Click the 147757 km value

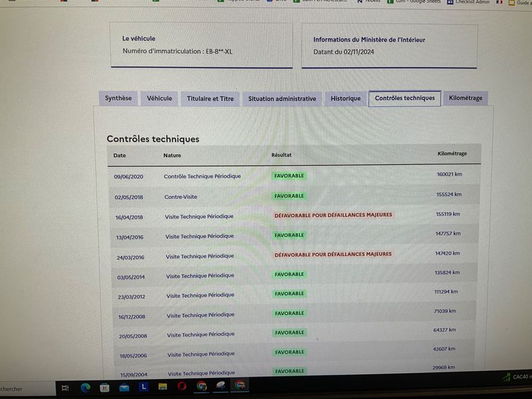tap(448, 233)
